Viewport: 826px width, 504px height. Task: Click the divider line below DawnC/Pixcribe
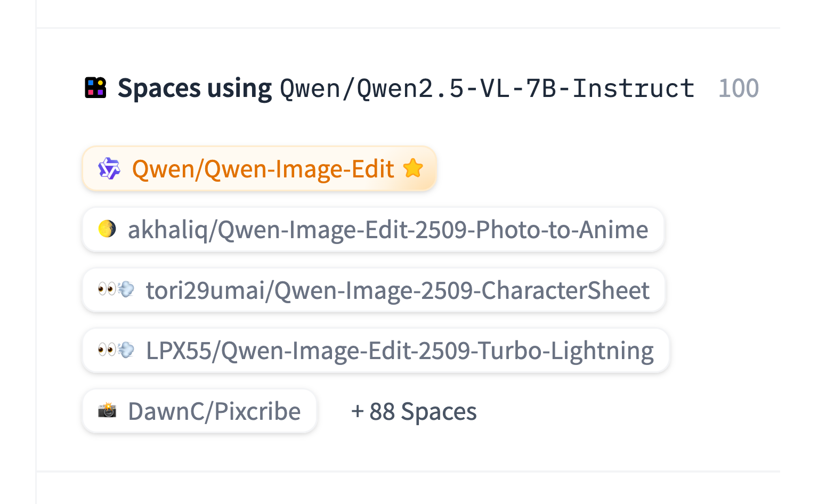click(x=408, y=472)
